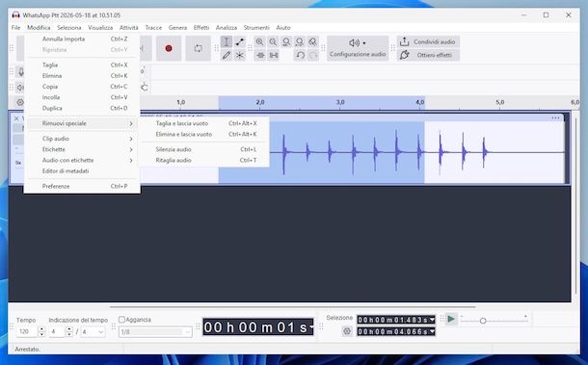This screenshot has width=588, height=365.
Task: Expand the Rimuovi speciale submenu
Action: pyautogui.click(x=82, y=123)
